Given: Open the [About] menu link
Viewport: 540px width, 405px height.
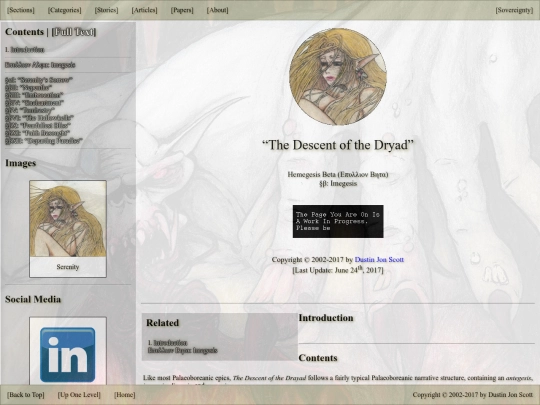Looking at the screenshot, I should (217, 10).
